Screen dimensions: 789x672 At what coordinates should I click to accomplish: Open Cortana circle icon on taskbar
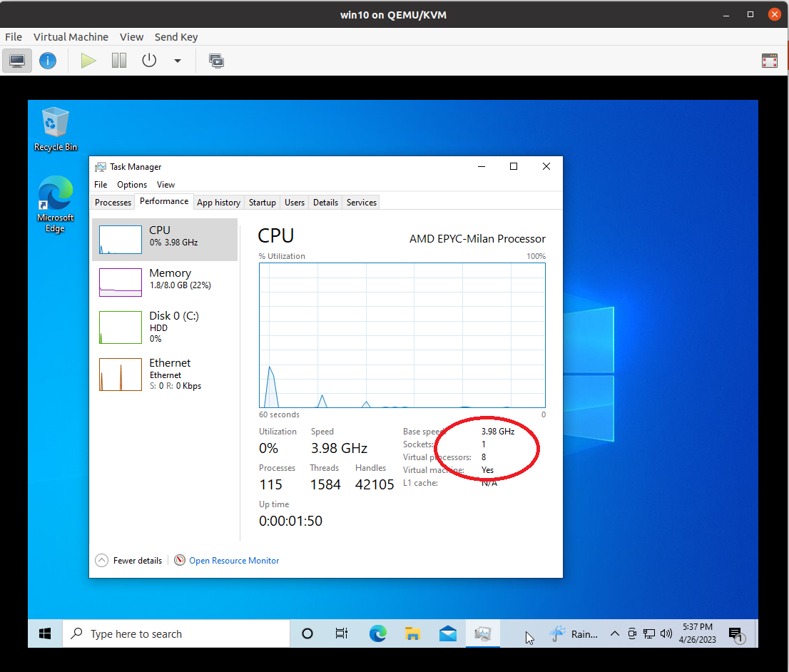[x=307, y=633]
